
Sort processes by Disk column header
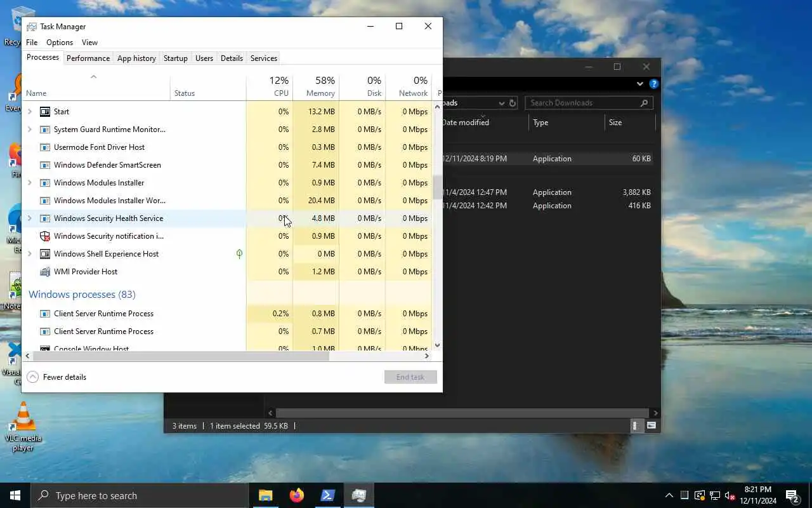[x=362, y=87]
